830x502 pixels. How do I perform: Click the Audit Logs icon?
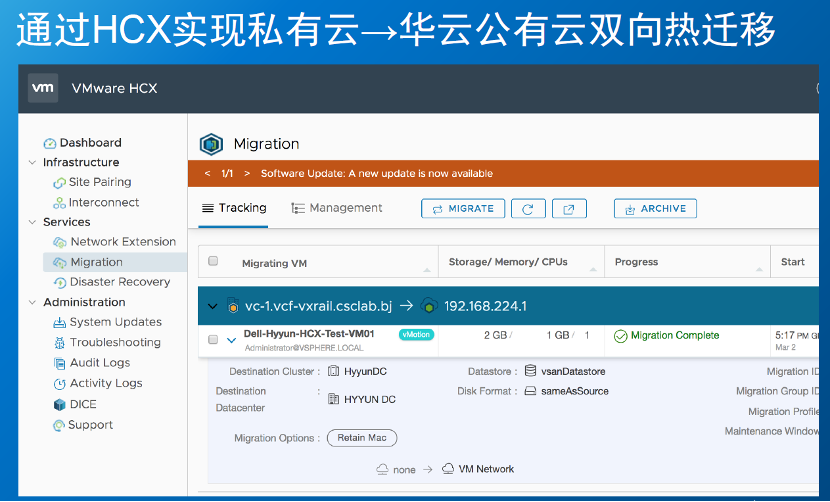pos(60,363)
